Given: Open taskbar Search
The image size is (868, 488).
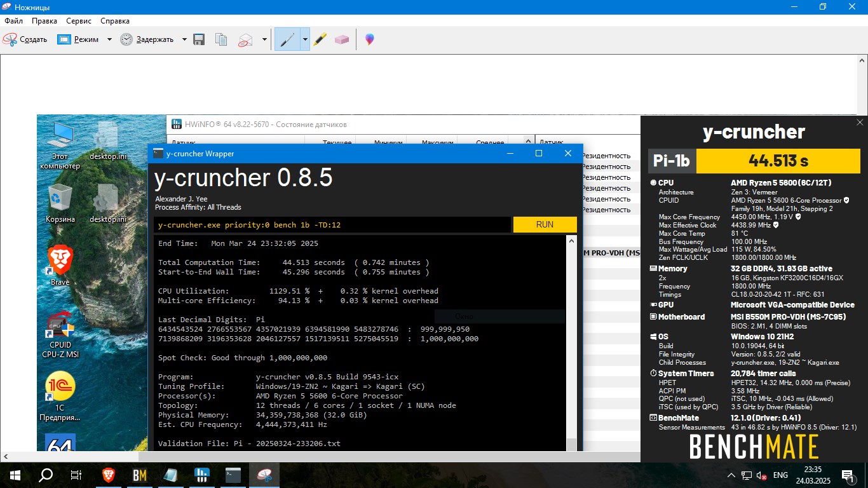Looking at the screenshot, I should click(x=45, y=475).
